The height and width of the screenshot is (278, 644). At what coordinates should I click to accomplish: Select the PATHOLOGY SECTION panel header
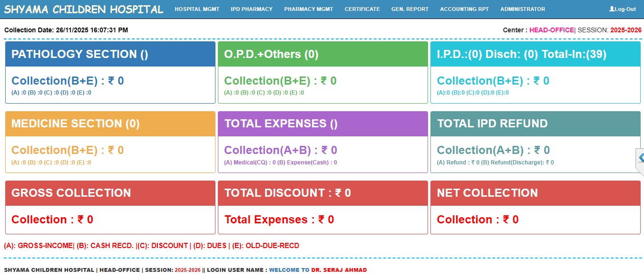(110, 54)
